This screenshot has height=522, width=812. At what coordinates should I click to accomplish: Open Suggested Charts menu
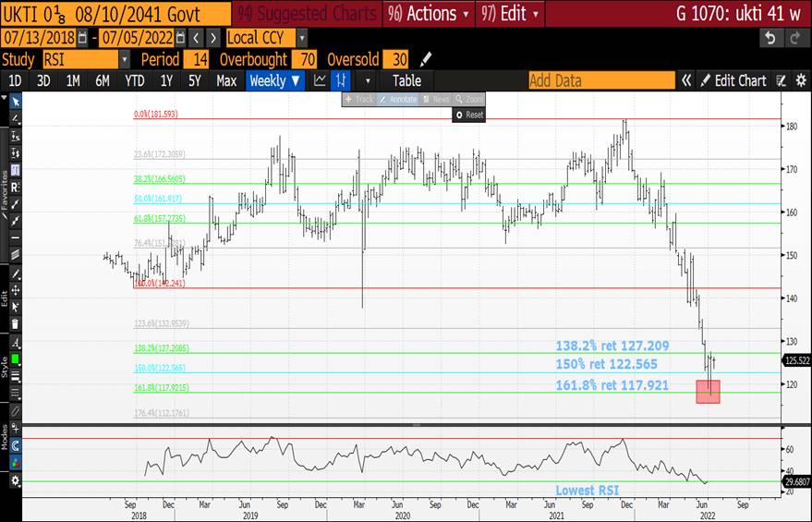pos(308,14)
